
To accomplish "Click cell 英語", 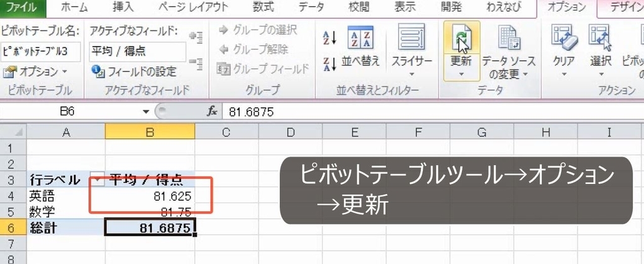I will click(x=65, y=196).
